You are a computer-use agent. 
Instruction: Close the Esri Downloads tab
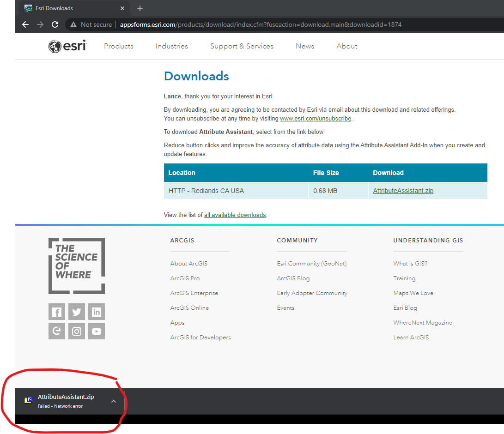122,8
